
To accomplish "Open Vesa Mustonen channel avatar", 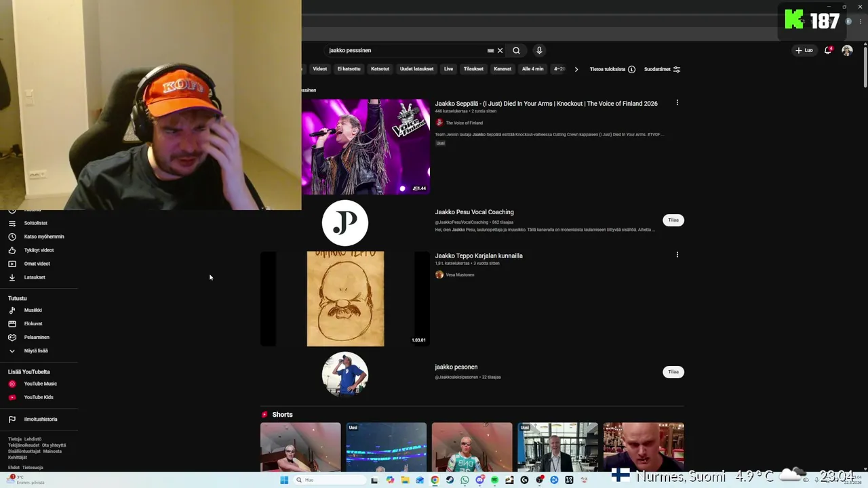I will 439,274.
